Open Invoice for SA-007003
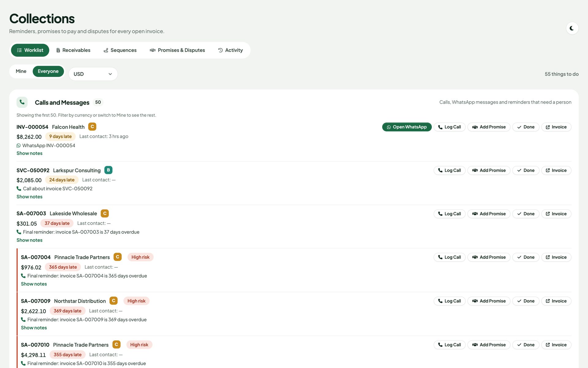 click(556, 214)
